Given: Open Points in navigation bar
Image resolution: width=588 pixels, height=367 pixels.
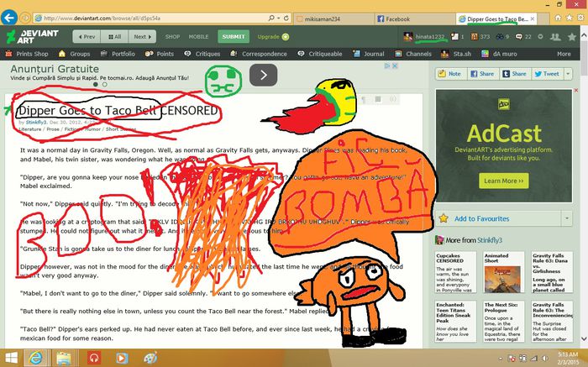Looking at the screenshot, I should [160, 54].
